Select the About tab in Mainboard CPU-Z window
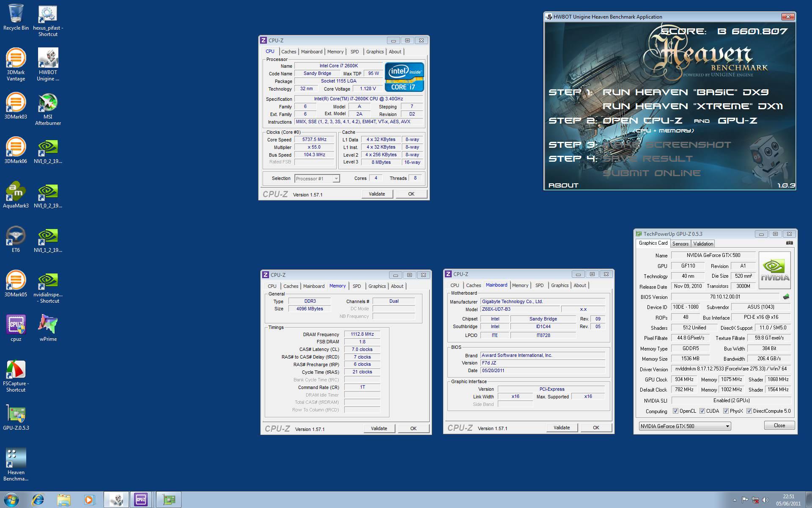 [x=580, y=285]
